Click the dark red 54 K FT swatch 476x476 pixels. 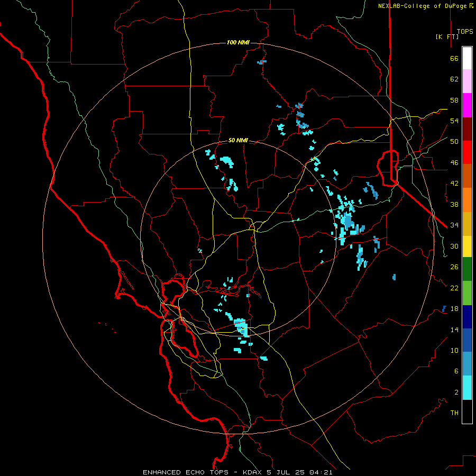467,129
